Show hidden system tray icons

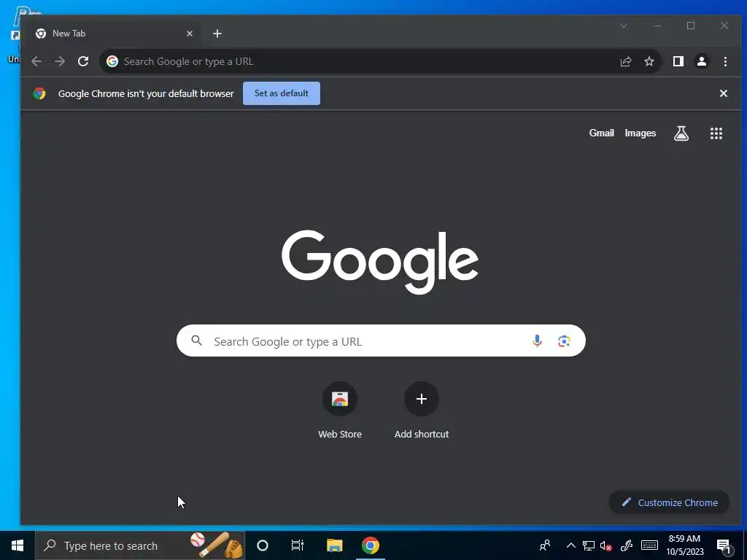(x=570, y=545)
